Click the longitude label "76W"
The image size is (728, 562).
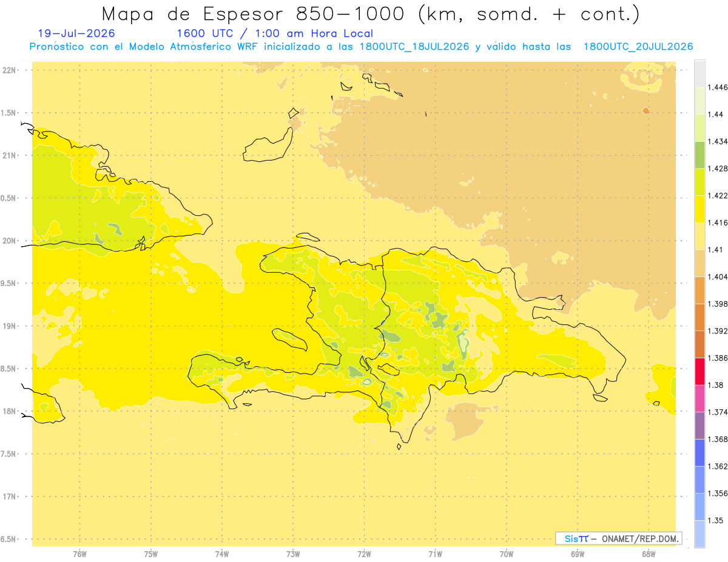(x=79, y=555)
